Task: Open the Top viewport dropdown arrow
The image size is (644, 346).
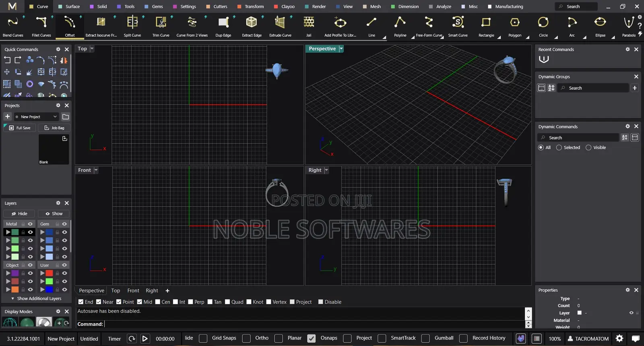Action: [x=92, y=49]
